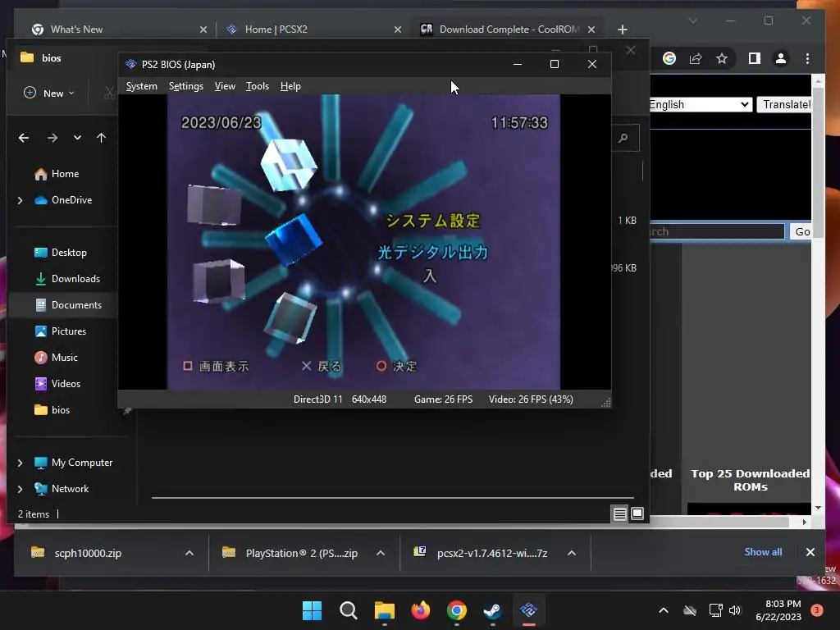This screenshot has width=840, height=630.
Task: Open Steam from the taskbar
Action: [492, 610]
